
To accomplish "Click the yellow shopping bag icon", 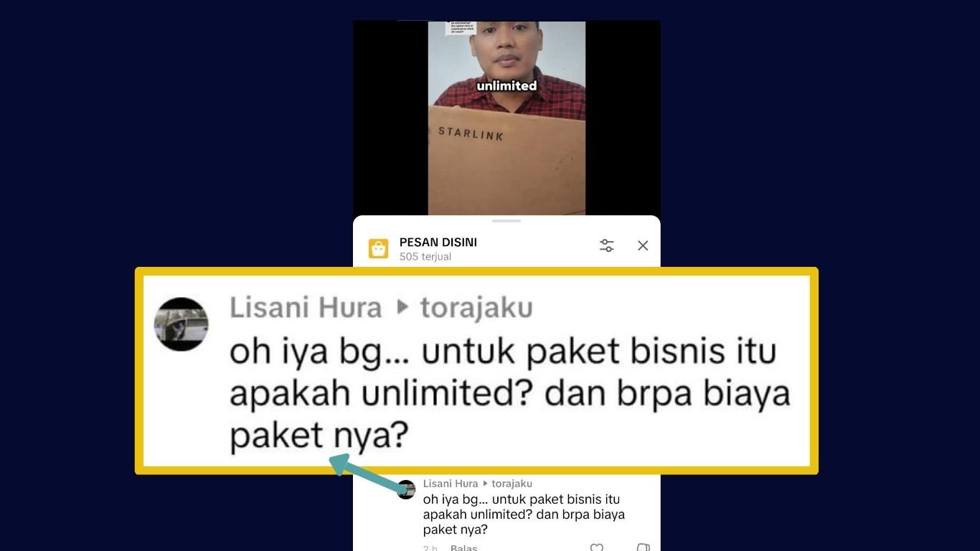I will (x=378, y=248).
